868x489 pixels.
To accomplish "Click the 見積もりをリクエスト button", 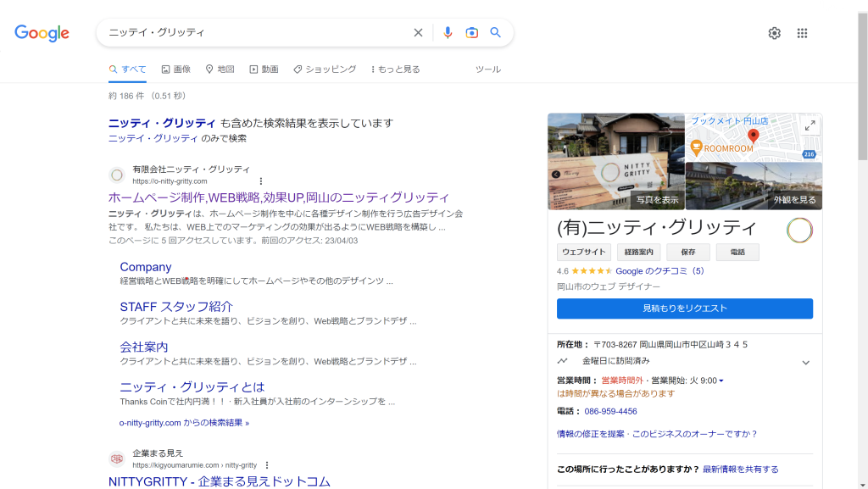I will coord(685,308).
